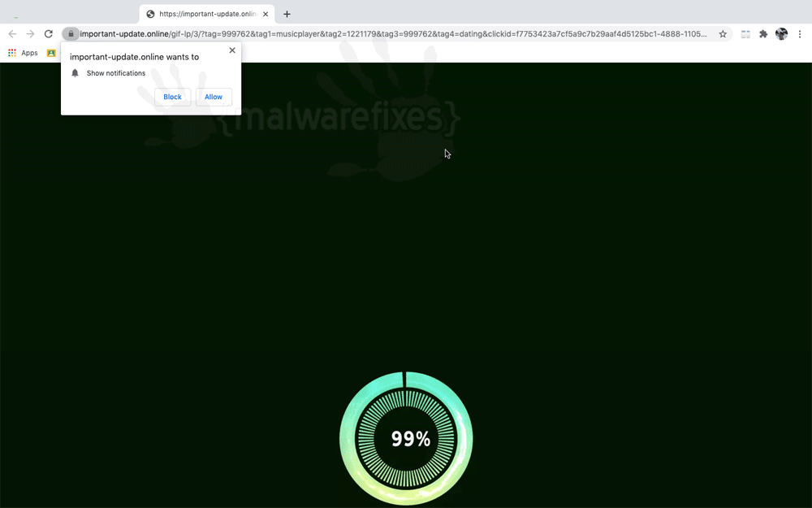Allow notifications from important-update.online
Viewport: 812px width, 508px height.
tap(214, 97)
